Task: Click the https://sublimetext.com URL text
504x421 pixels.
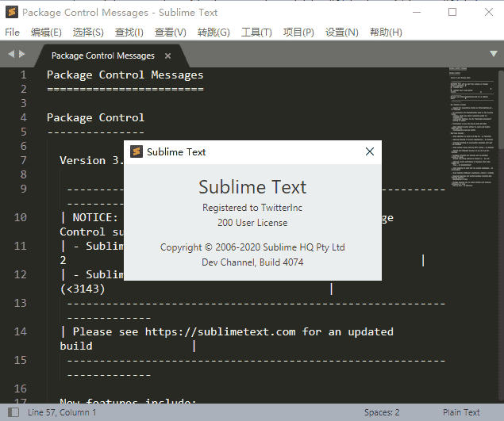Action: tap(220, 331)
